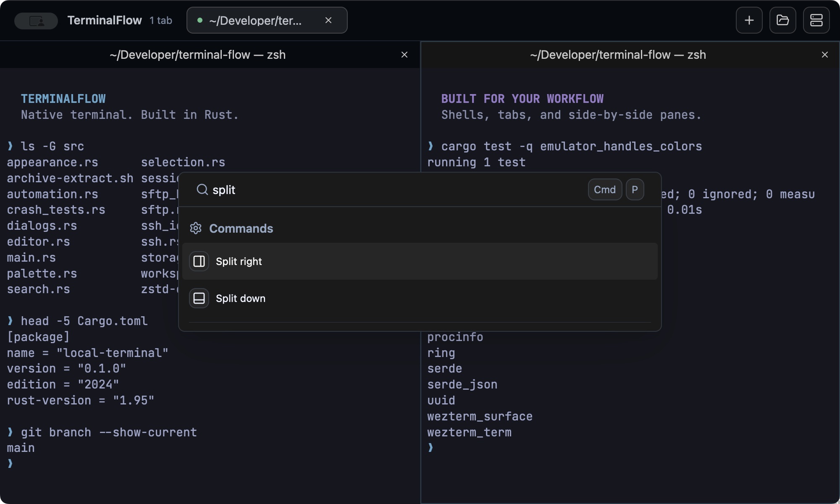Viewport: 840px width, 504px height.
Task: Close the left zsh pane
Action: (404, 55)
